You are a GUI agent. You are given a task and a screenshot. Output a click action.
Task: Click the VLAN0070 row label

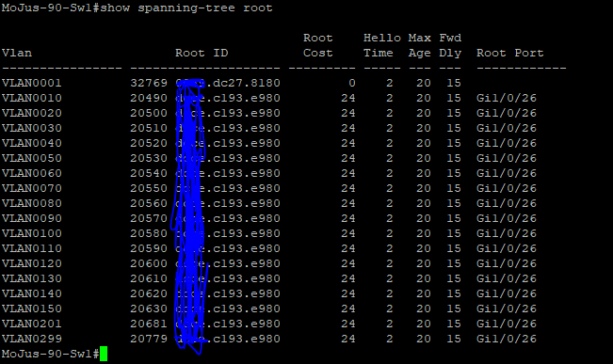pyautogui.click(x=32, y=188)
